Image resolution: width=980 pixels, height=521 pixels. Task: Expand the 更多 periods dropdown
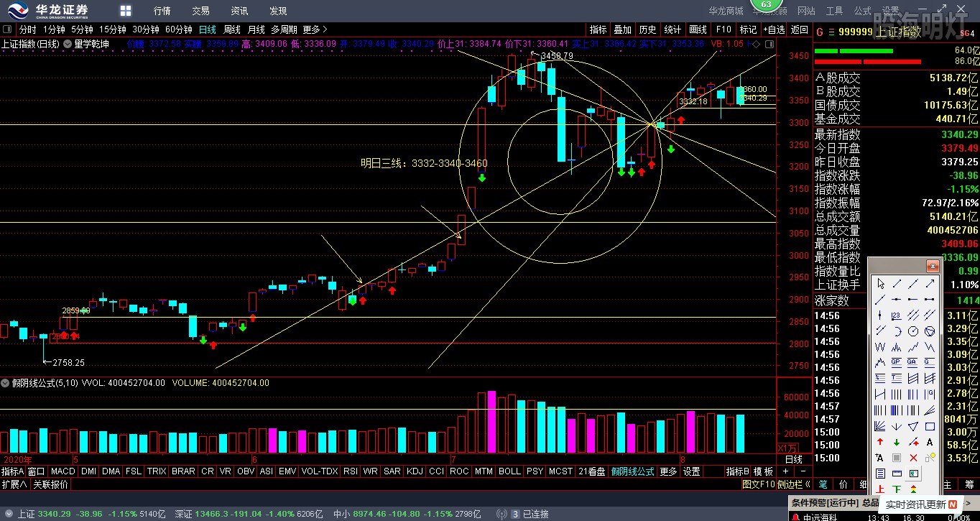[x=315, y=29]
